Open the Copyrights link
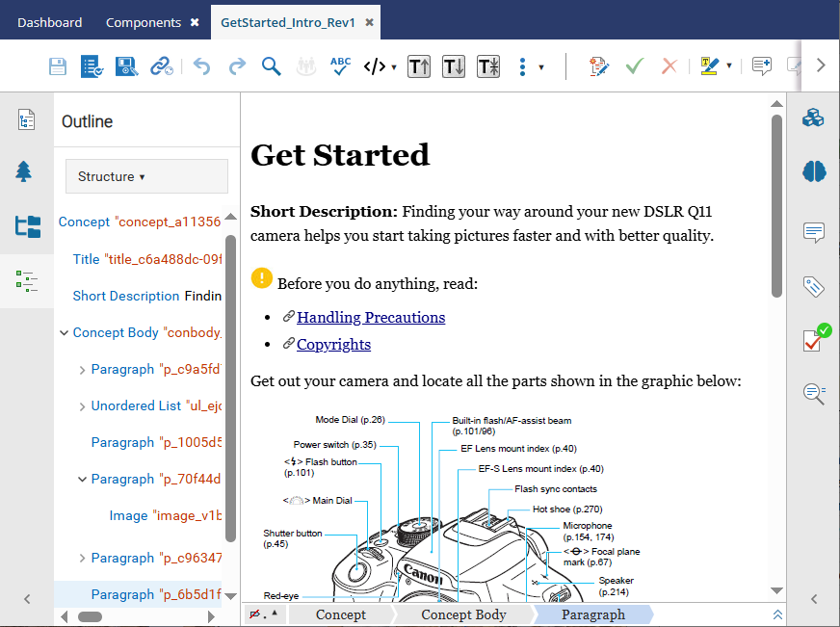The width and height of the screenshot is (840, 627). (333, 344)
